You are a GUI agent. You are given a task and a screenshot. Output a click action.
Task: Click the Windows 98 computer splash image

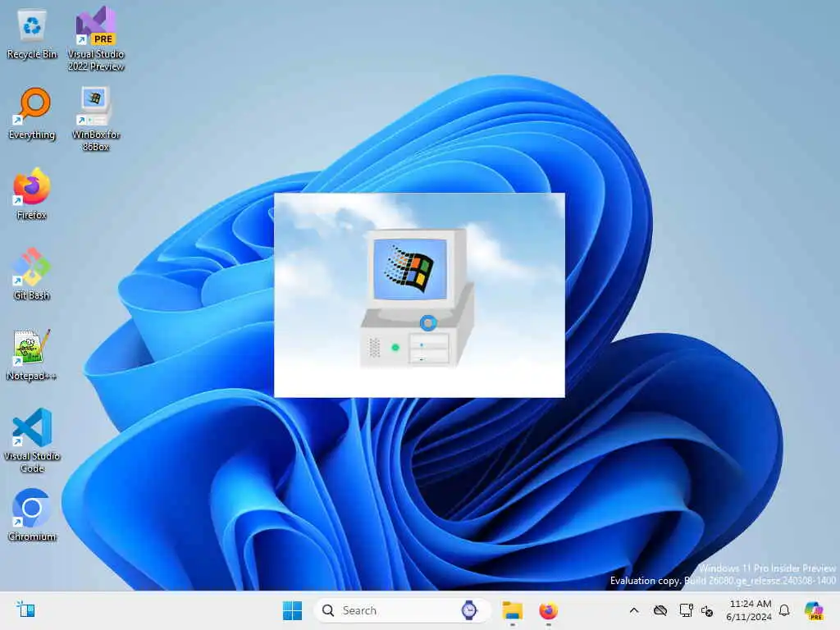(x=419, y=295)
